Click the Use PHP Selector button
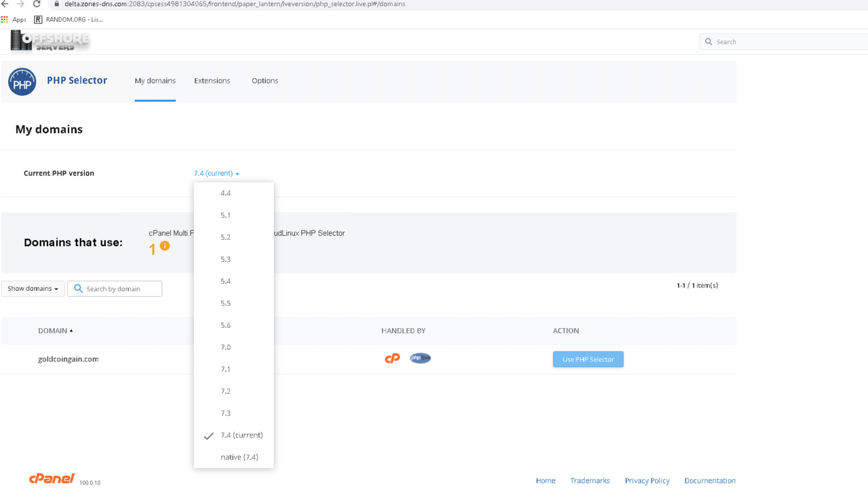The image size is (868, 492). pos(588,359)
